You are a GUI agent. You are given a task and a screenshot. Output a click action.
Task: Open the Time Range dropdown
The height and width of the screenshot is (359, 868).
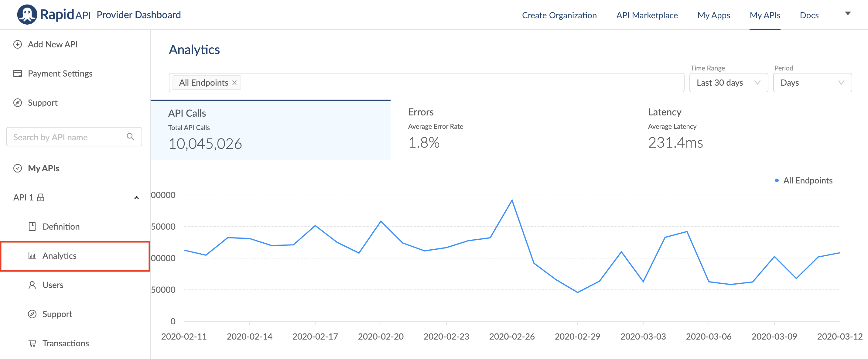coord(728,83)
